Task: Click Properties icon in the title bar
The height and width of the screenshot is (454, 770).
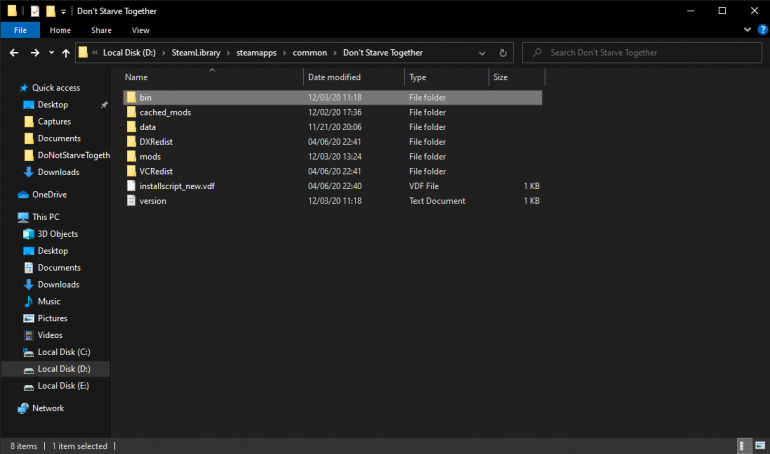Action: (34, 10)
